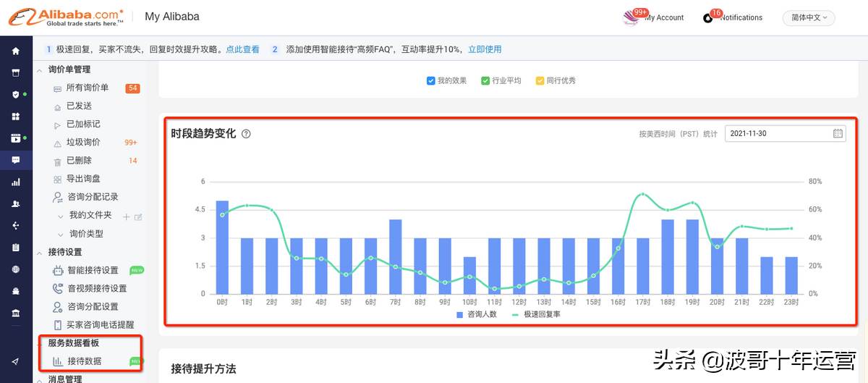The height and width of the screenshot is (383, 868).
Task: Collapse 服务数据看板 section
Action: point(39,343)
